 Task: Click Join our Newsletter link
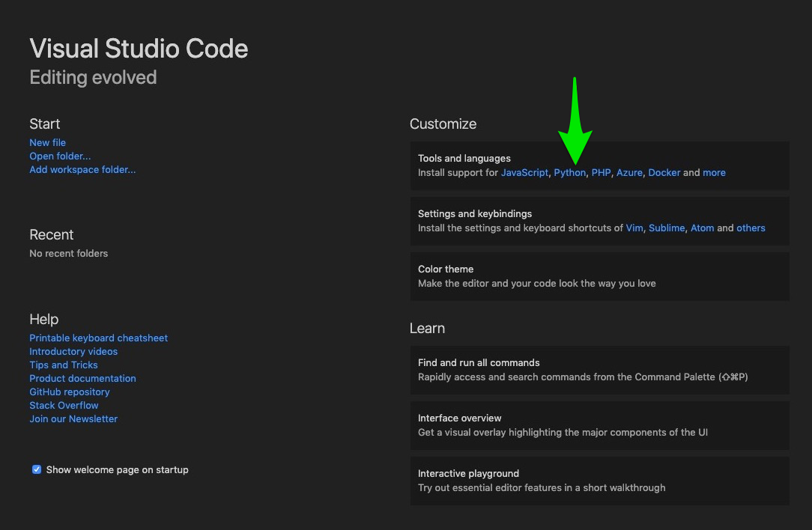[73, 418]
